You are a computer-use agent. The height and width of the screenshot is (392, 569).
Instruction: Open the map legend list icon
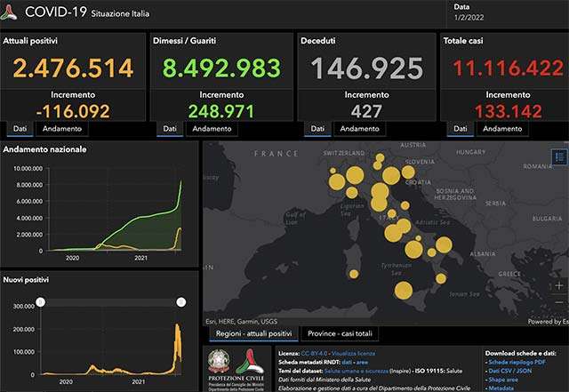[559, 156]
